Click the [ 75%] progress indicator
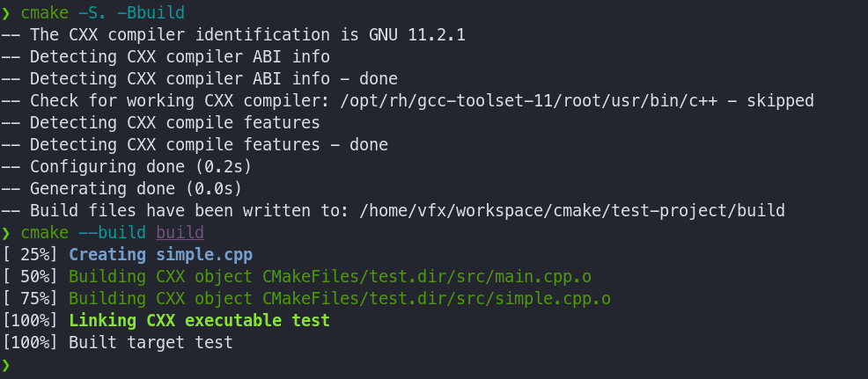 (x=30, y=299)
